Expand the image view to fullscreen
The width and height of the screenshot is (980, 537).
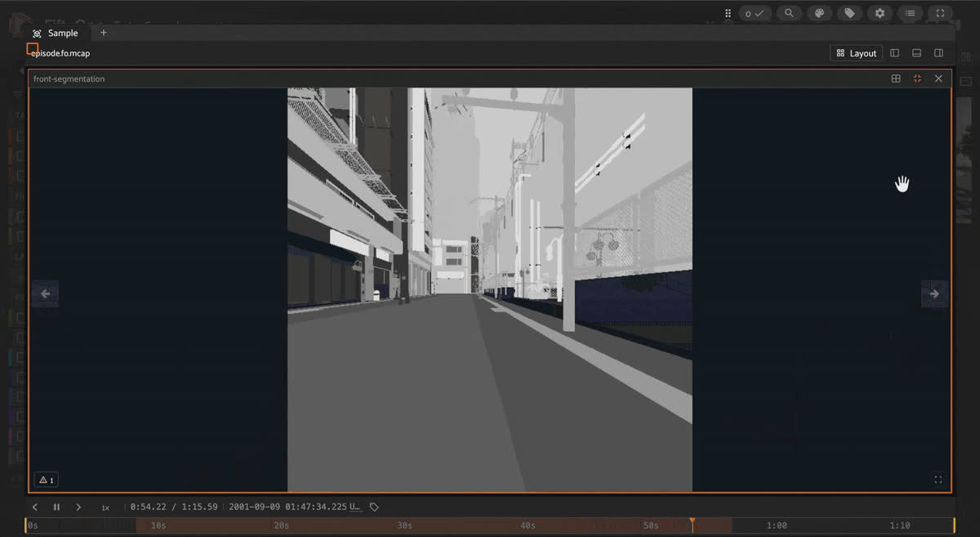pos(938,480)
